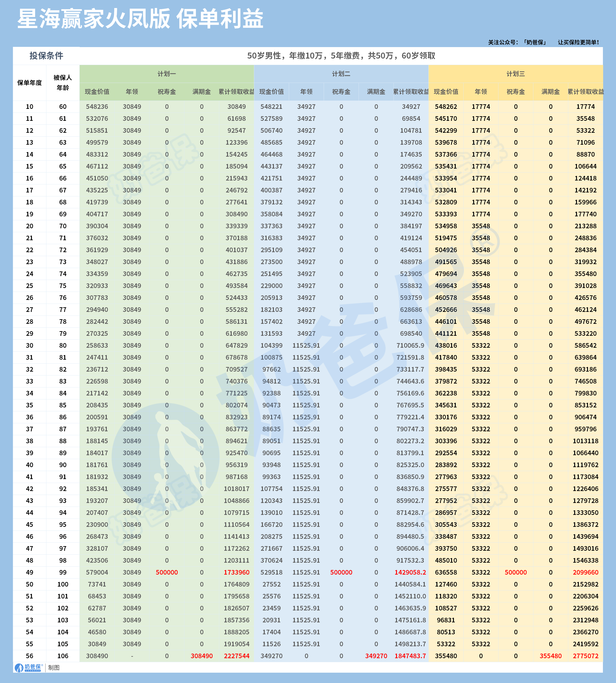This screenshot has width=616, height=683.
Task: Click the 被保人年龄 column header
Action: pyautogui.click(x=63, y=83)
